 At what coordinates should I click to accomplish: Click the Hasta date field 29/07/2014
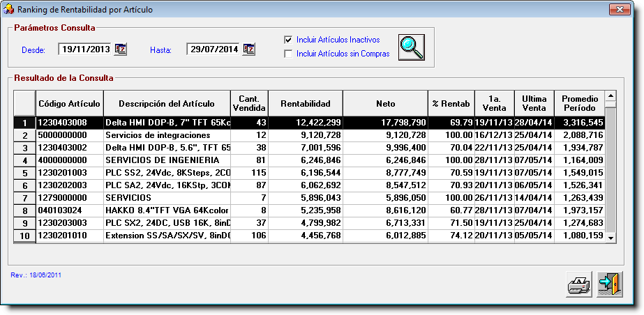pyautogui.click(x=214, y=49)
